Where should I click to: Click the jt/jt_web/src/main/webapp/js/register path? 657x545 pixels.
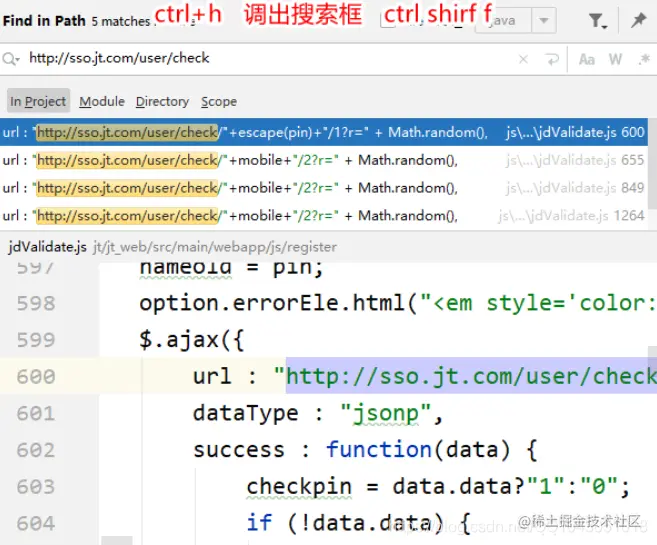pyautogui.click(x=215, y=247)
